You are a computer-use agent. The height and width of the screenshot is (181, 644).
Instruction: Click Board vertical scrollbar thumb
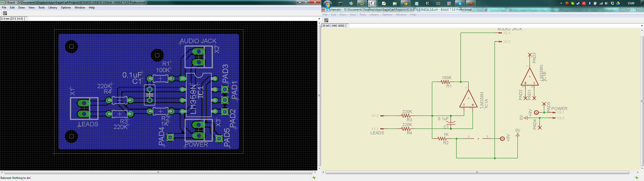tap(319, 95)
